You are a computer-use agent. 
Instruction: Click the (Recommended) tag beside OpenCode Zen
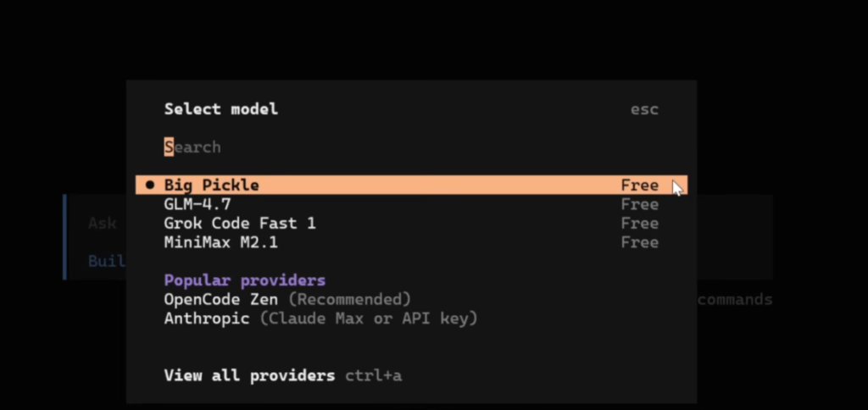pyautogui.click(x=349, y=299)
